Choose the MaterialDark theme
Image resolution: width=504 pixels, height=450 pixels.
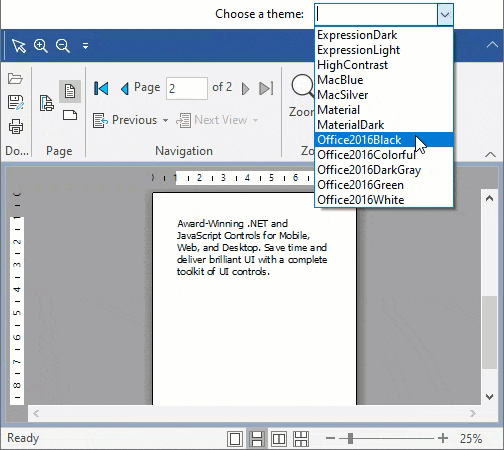click(384, 125)
